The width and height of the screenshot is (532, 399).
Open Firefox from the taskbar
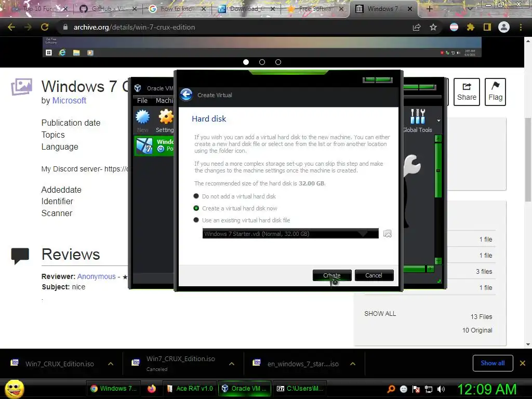click(152, 389)
